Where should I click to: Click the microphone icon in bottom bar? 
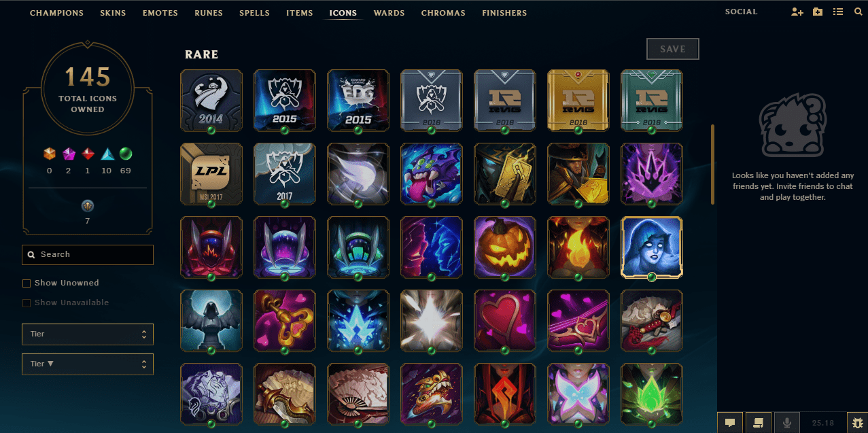click(x=787, y=422)
